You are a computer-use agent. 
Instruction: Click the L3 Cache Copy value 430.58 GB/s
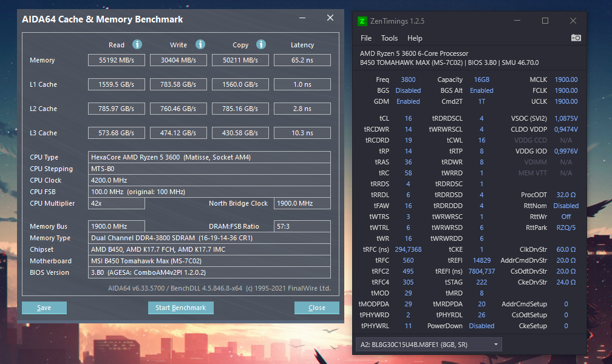point(240,133)
